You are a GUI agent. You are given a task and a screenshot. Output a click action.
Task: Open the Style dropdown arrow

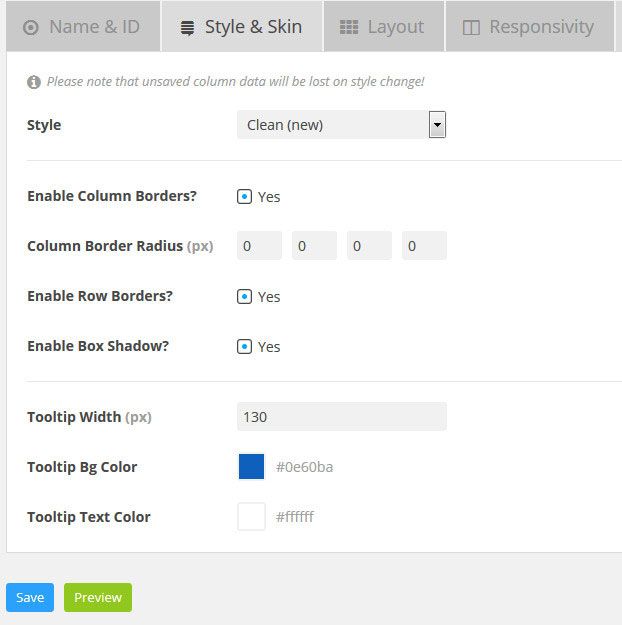[x=437, y=125]
